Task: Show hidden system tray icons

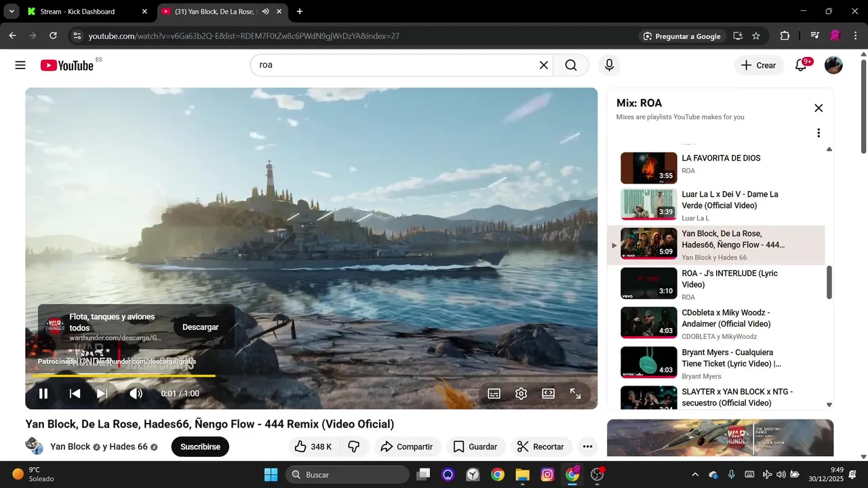Action: pos(694,474)
